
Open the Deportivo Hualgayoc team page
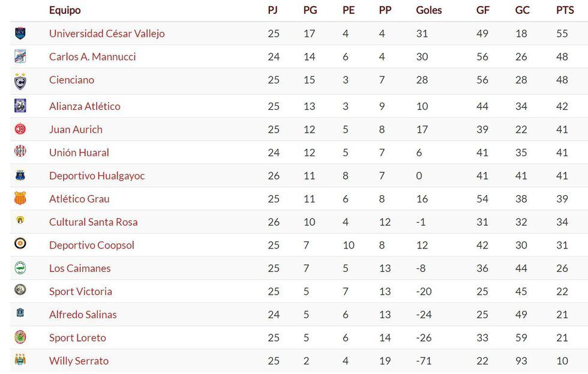97,176
